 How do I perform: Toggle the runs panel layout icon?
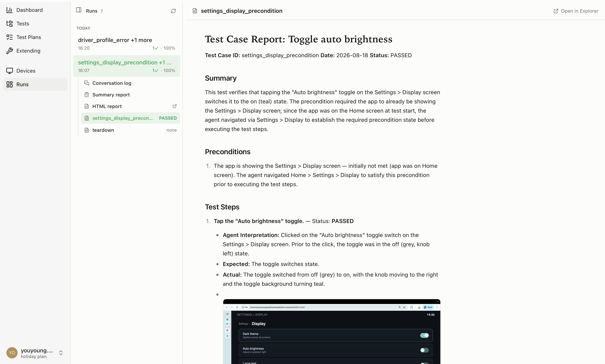78,10
